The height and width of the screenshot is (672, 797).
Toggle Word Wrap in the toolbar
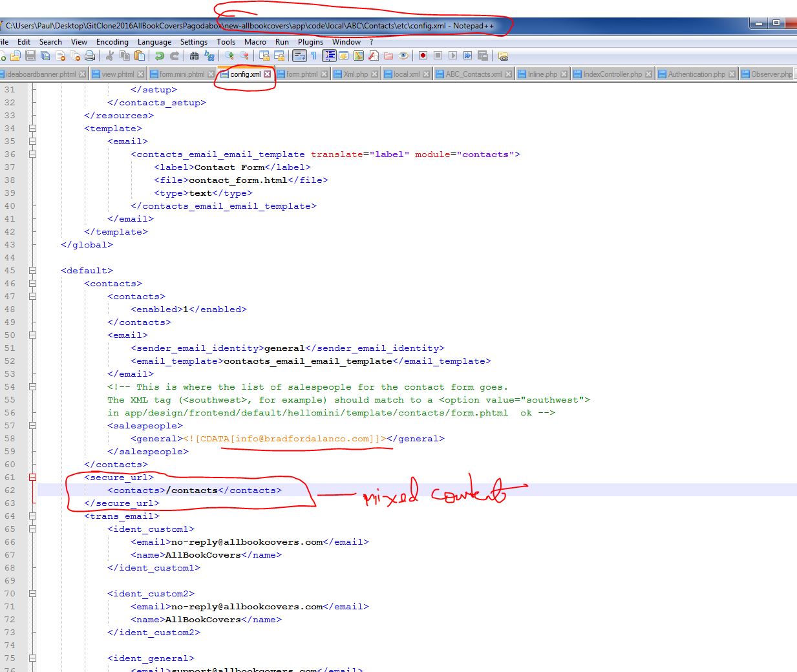[299, 56]
